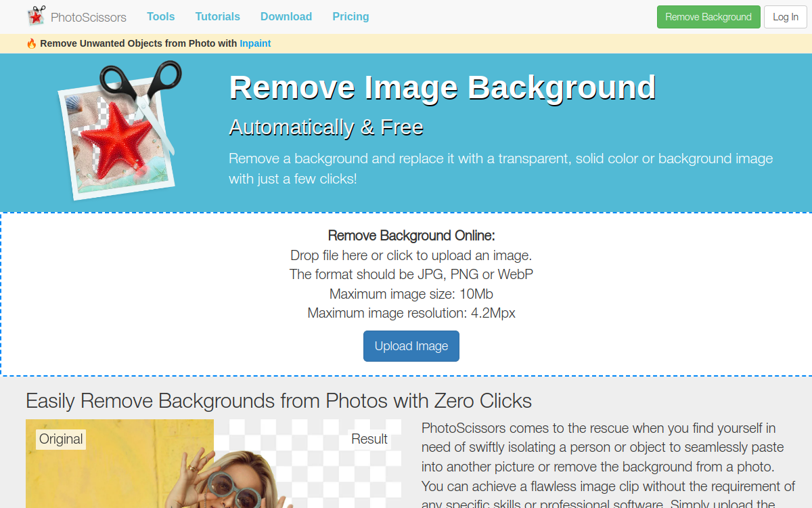
Task: Click the Upload Image button
Action: coord(411,346)
